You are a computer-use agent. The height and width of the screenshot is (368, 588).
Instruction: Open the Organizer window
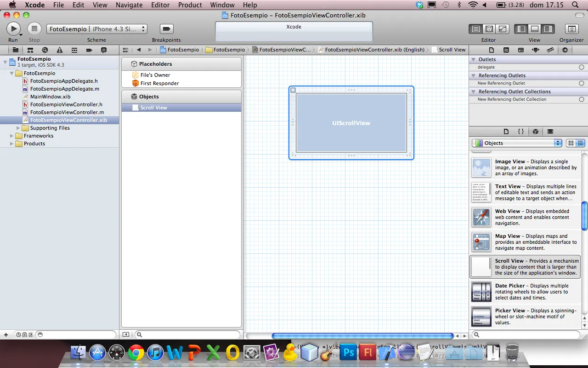[x=571, y=29]
